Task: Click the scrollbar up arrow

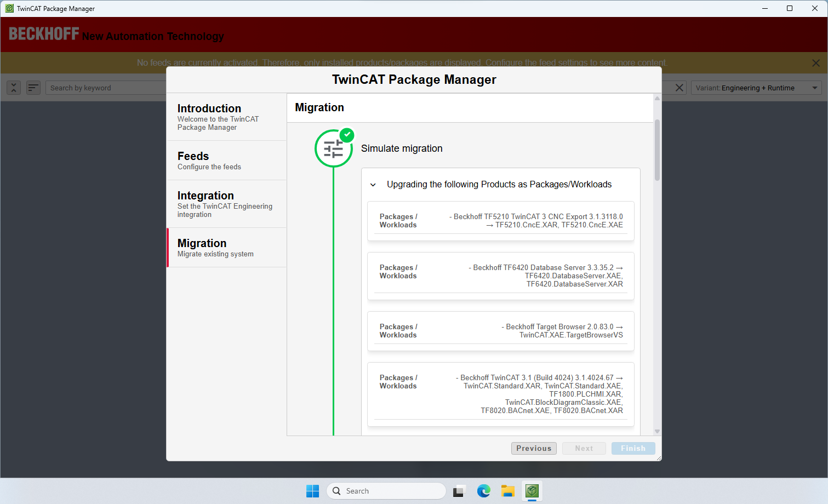Action: tap(657, 98)
